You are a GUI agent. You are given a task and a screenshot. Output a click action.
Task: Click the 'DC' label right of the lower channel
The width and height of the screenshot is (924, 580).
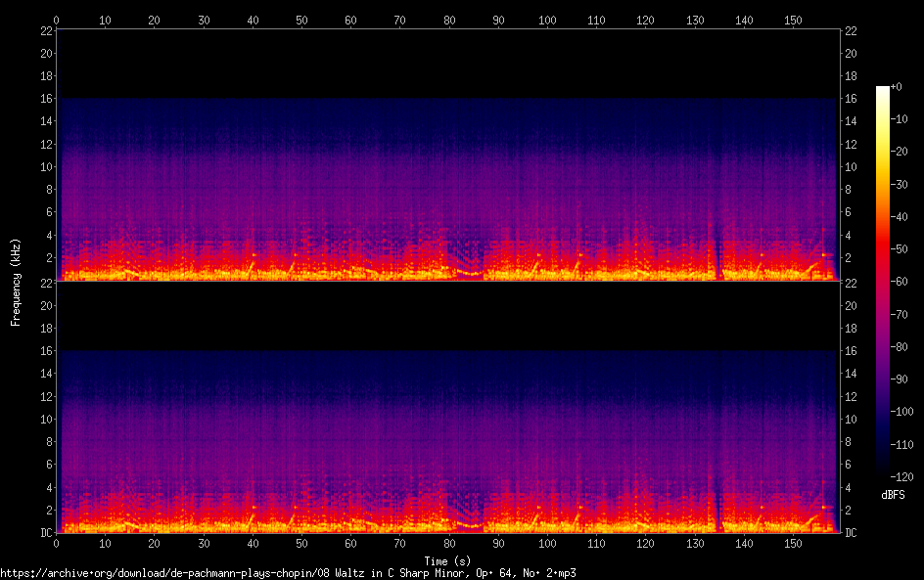click(x=851, y=533)
